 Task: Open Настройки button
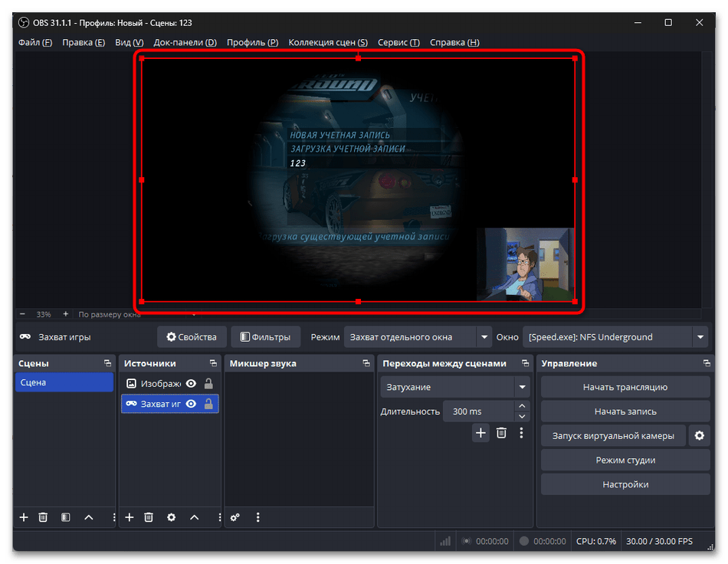pyautogui.click(x=625, y=484)
